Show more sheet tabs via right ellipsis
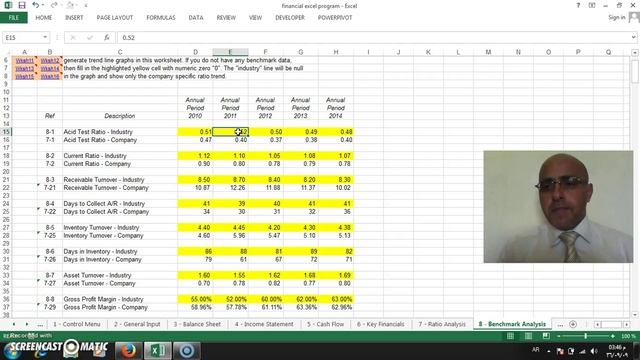 point(560,324)
